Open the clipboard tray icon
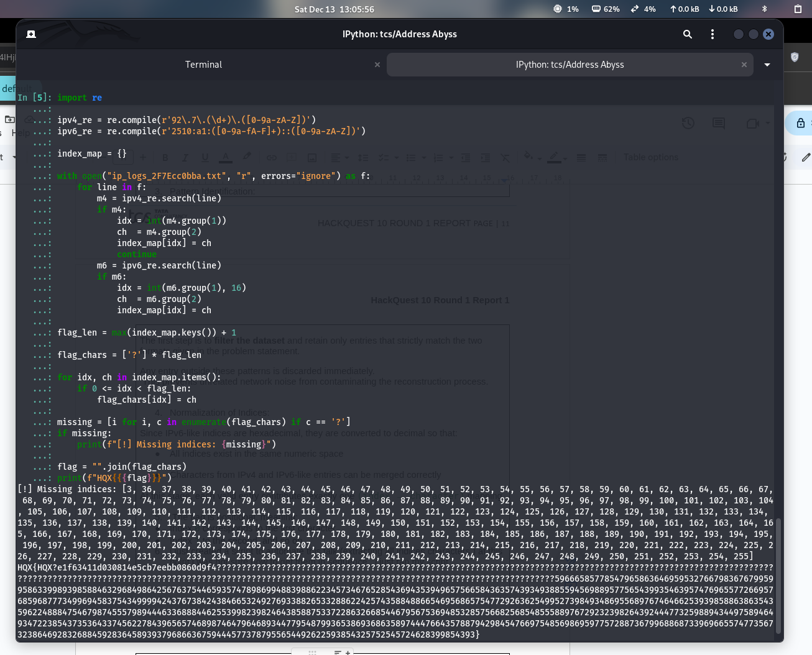Screen dimensions: 812x655 (798, 9)
